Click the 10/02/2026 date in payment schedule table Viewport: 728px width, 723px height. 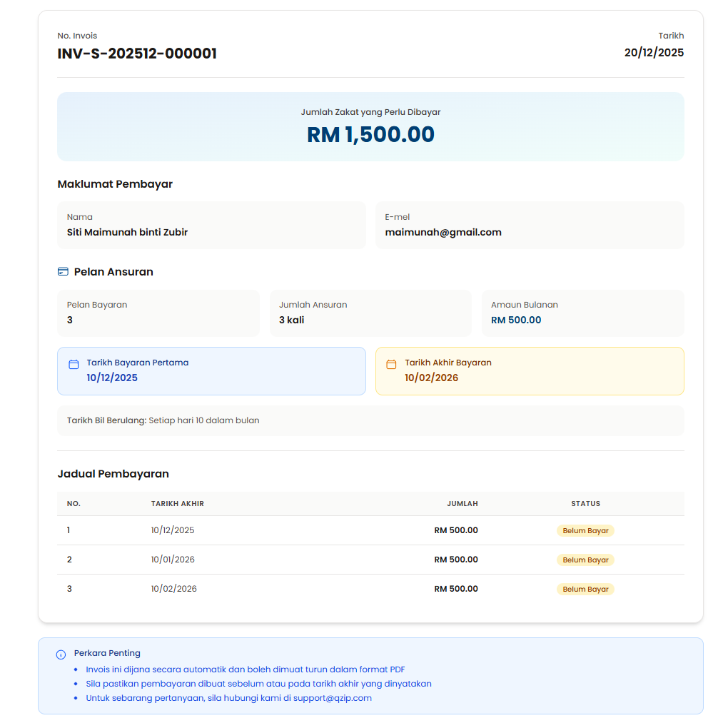(x=173, y=589)
